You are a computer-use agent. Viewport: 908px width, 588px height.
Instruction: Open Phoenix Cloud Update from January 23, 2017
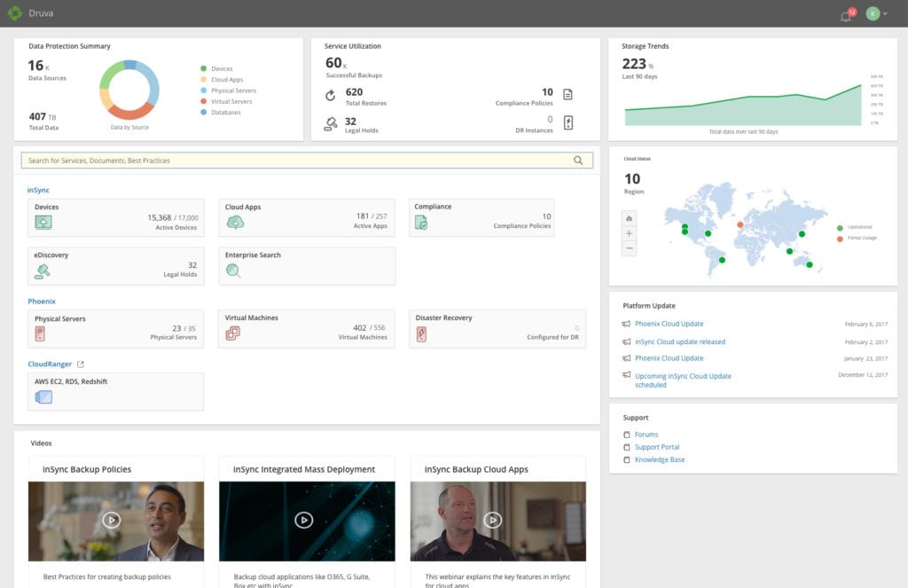pyautogui.click(x=669, y=358)
